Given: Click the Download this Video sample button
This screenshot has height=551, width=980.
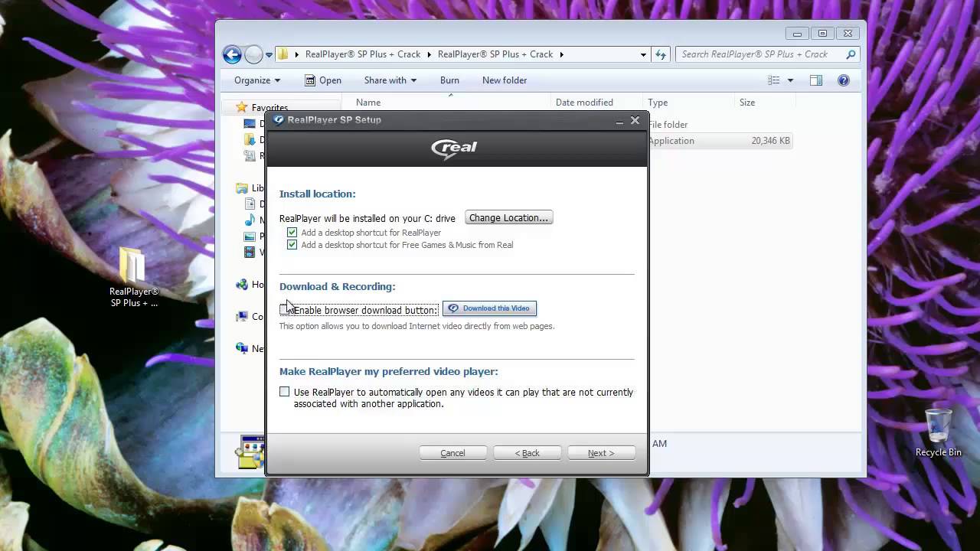Looking at the screenshot, I should tap(489, 308).
